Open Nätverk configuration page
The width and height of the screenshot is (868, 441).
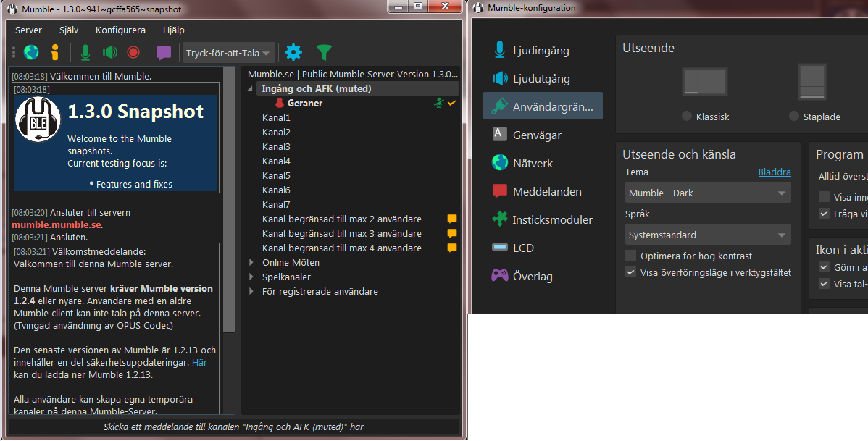[x=543, y=163]
